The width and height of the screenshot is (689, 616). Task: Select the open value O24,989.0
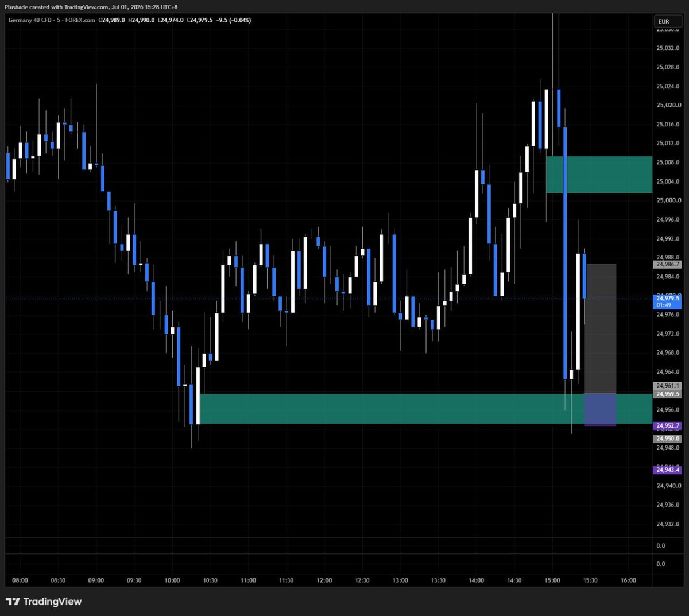pos(112,20)
